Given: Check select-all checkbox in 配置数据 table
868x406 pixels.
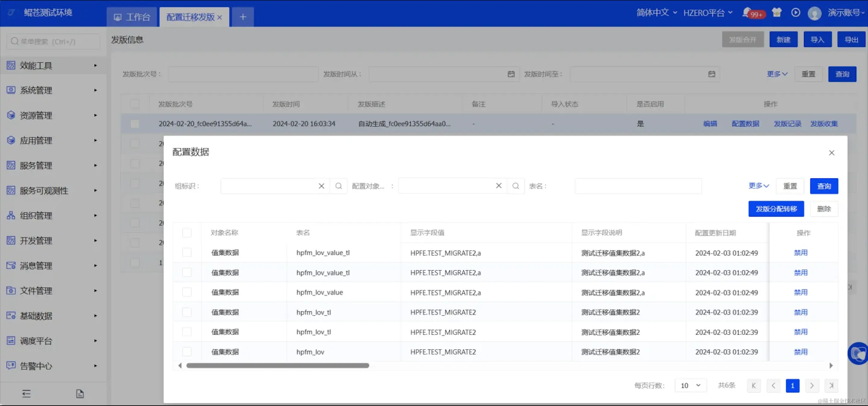Looking at the screenshot, I should (187, 233).
